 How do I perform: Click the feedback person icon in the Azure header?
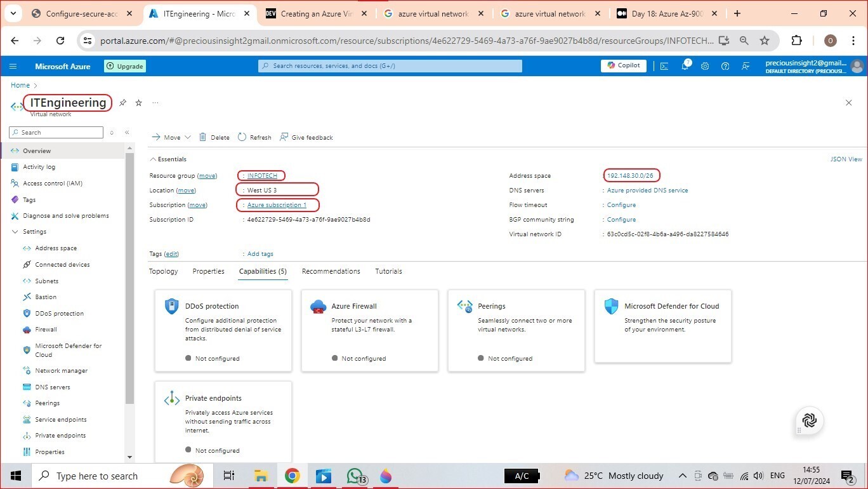click(x=746, y=66)
